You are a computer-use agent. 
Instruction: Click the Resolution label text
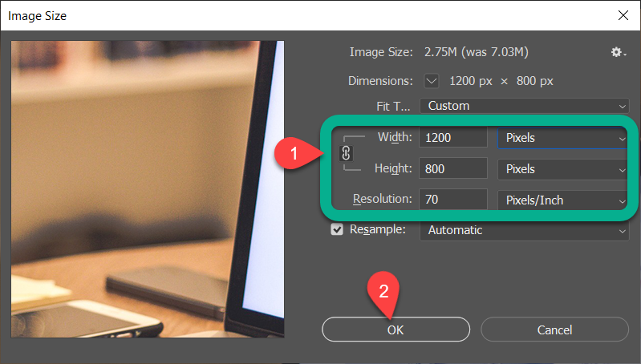click(x=383, y=200)
